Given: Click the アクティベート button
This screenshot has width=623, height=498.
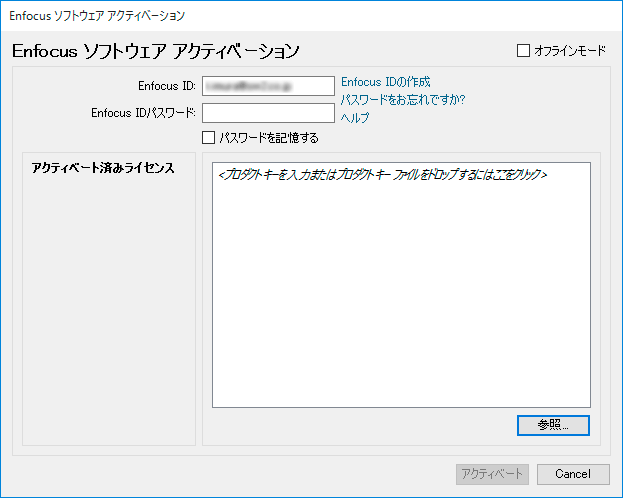Looking at the screenshot, I should coord(492,474).
